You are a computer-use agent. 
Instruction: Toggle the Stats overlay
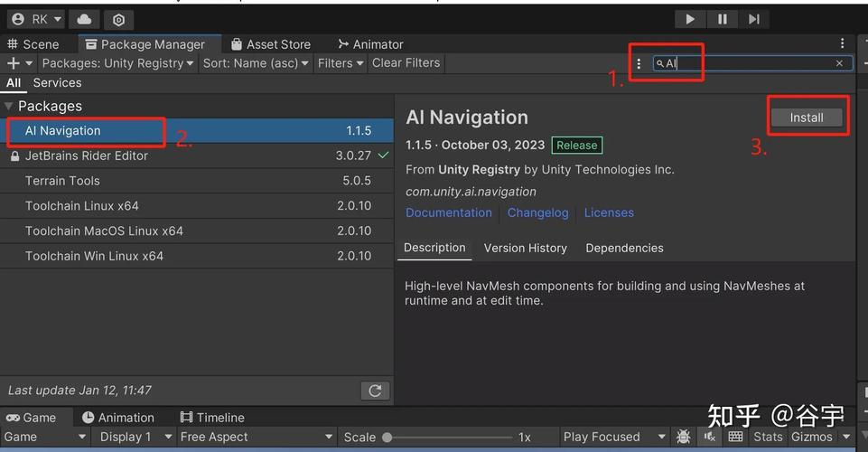point(768,437)
